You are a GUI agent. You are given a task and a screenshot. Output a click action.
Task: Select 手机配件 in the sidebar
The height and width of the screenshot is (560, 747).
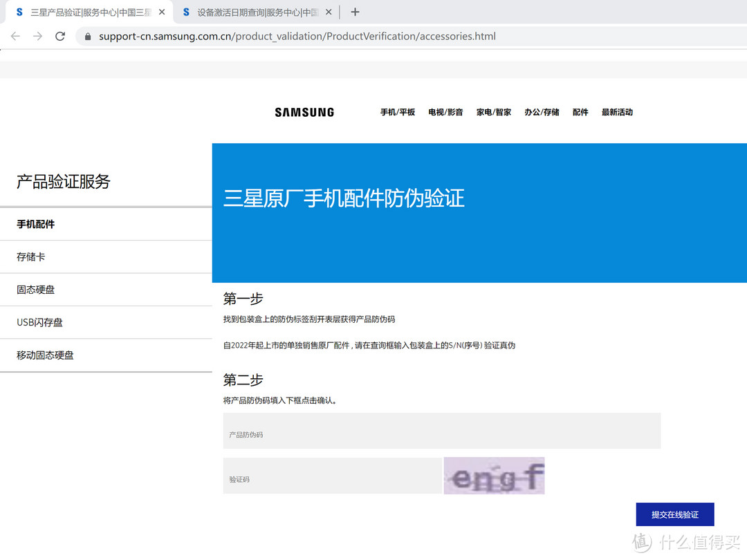click(106, 224)
